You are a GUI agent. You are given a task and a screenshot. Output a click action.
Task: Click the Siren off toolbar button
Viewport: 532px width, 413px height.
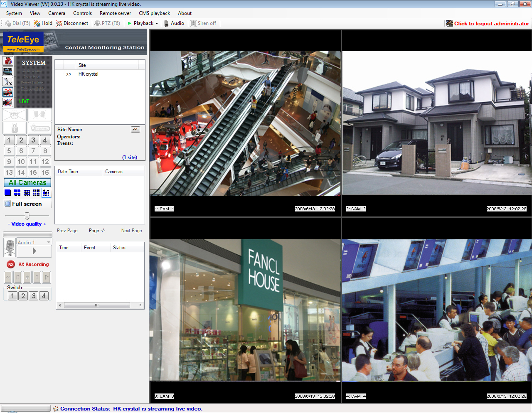point(203,23)
